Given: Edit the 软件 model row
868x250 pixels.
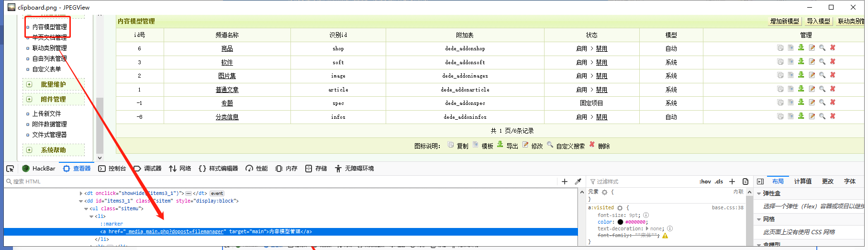Looking at the screenshot, I should [812, 62].
